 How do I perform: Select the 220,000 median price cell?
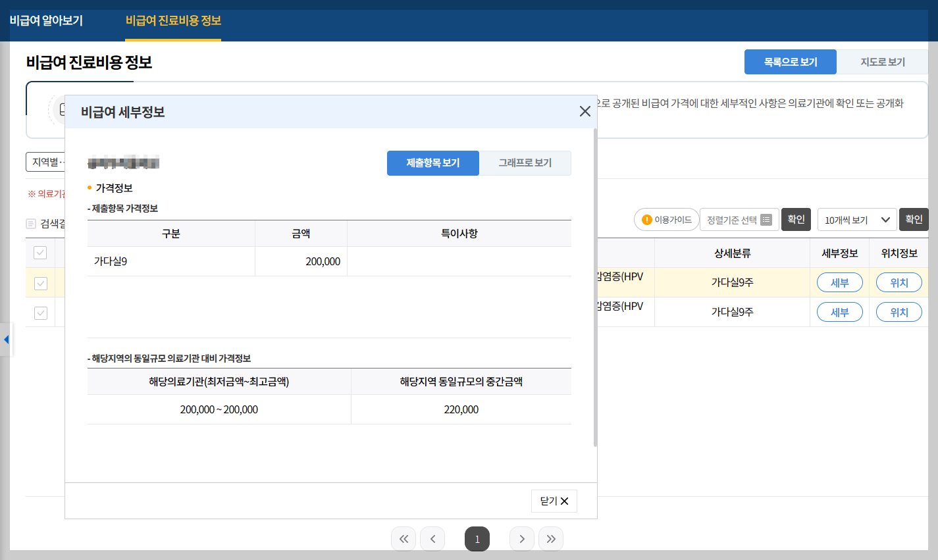tap(461, 409)
